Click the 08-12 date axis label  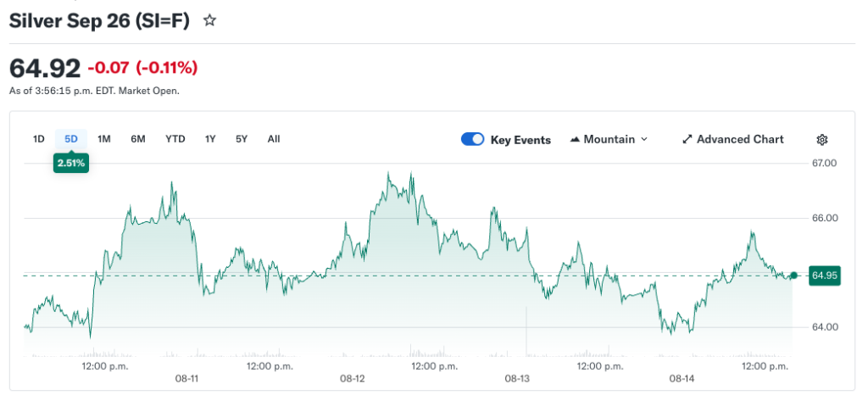point(352,379)
